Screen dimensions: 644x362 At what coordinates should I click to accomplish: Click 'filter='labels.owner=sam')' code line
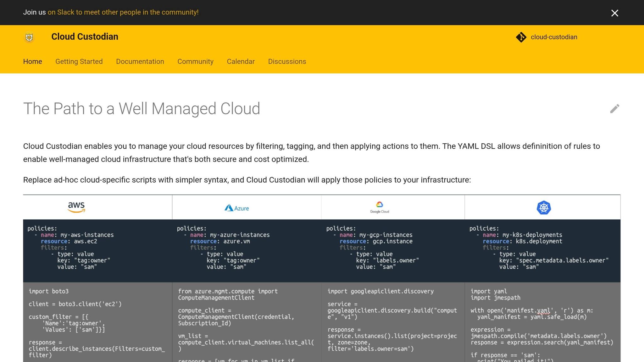[x=370, y=349]
